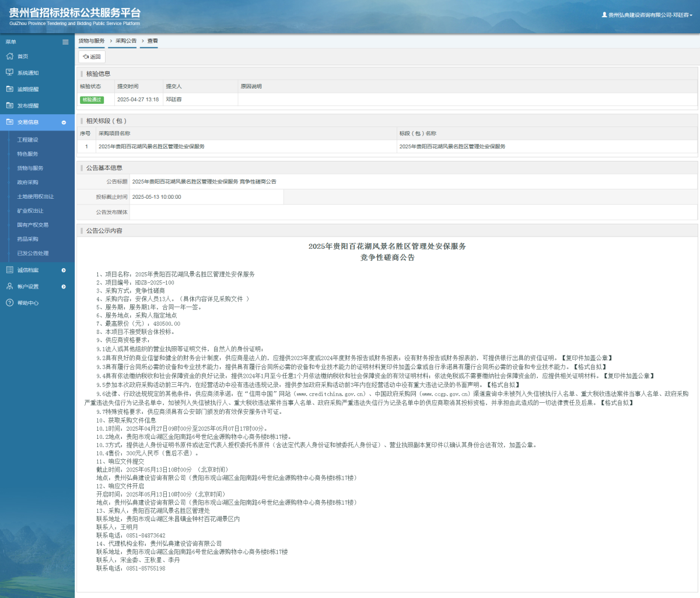Click the folder icon for 交易信息
Screen dimensions: 700x598
[9, 122]
